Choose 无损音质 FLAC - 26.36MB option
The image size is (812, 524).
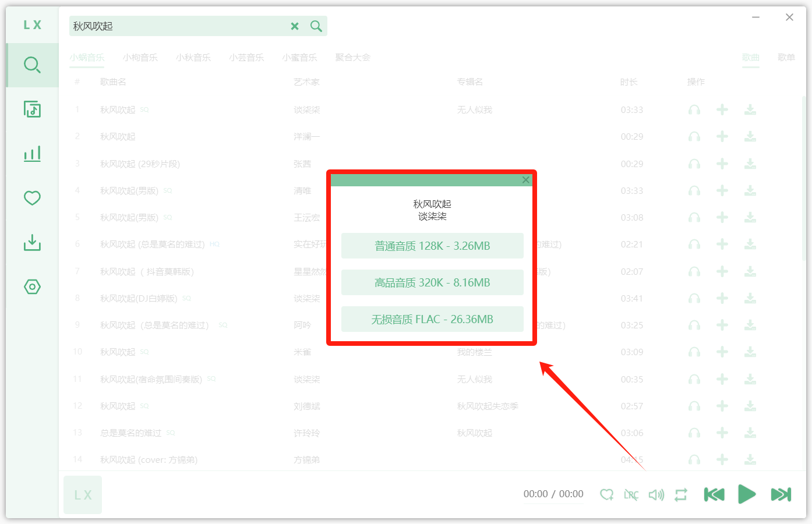coord(432,319)
